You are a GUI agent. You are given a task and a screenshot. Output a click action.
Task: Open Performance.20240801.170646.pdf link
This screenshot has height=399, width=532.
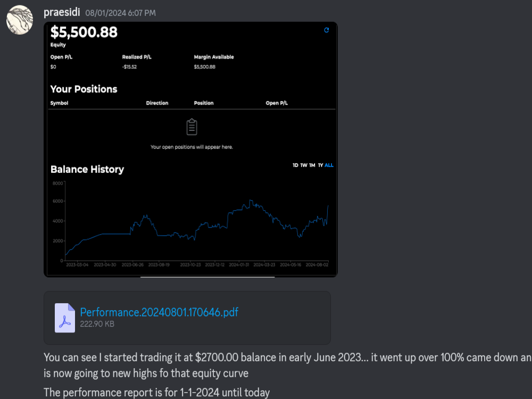click(159, 312)
